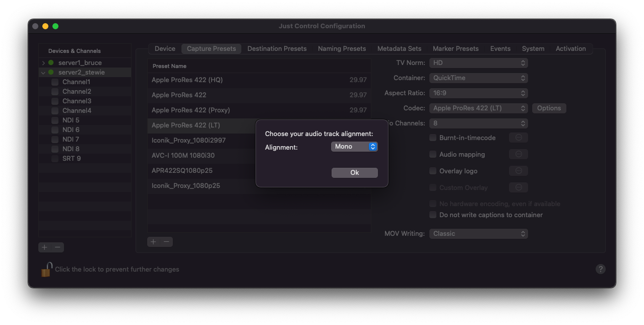
Task: Expand the server1_bruce tree node
Action: pos(43,63)
